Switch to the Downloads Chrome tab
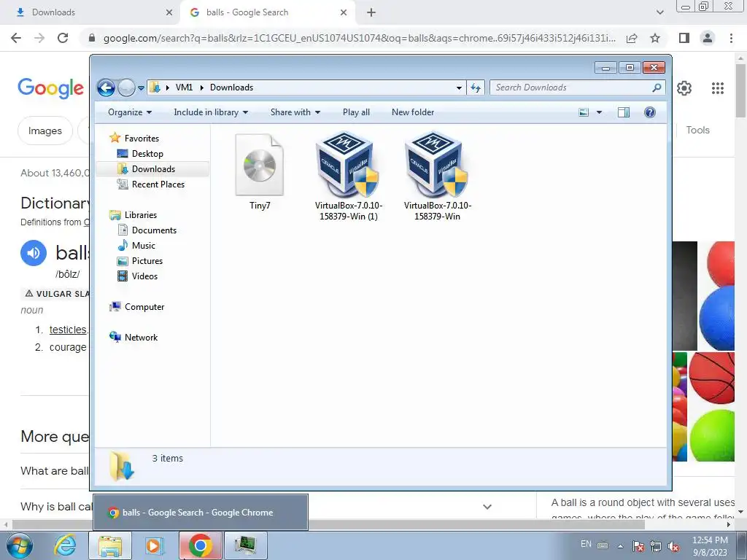The image size is (747, 560). coord(90,12)
